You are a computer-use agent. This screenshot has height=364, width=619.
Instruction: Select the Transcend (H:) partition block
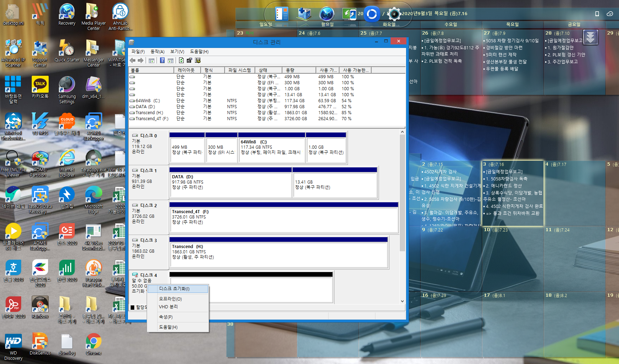coord(278,252)
